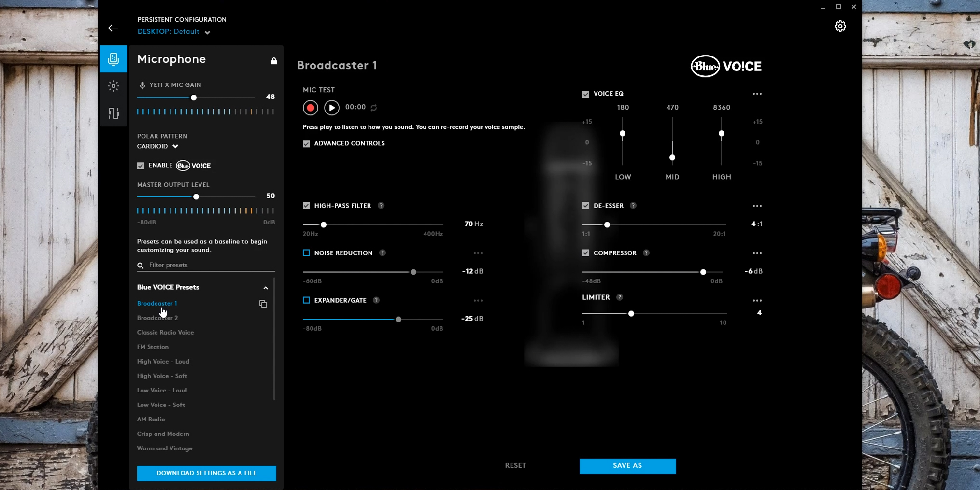Enable the Noise Reduction checkbox
This screenshot has height=490, width=980.
(306, 253)
